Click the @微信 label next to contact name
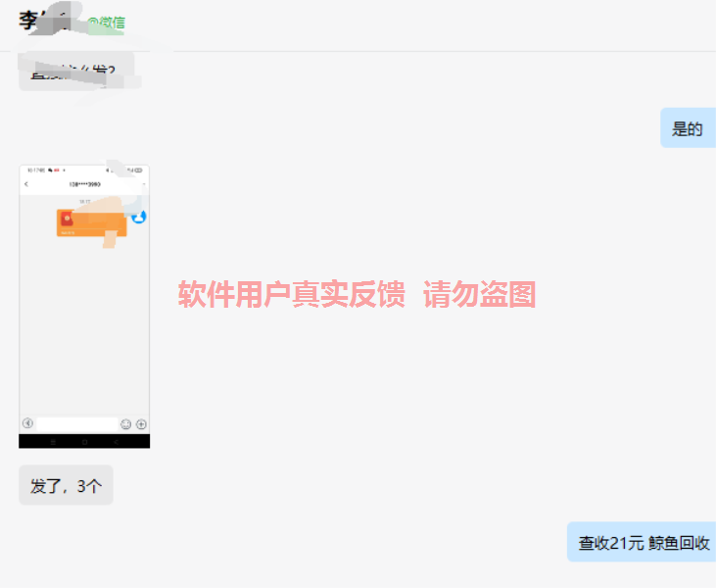Viewport: 716px width, 588px height. pos(107,23)
